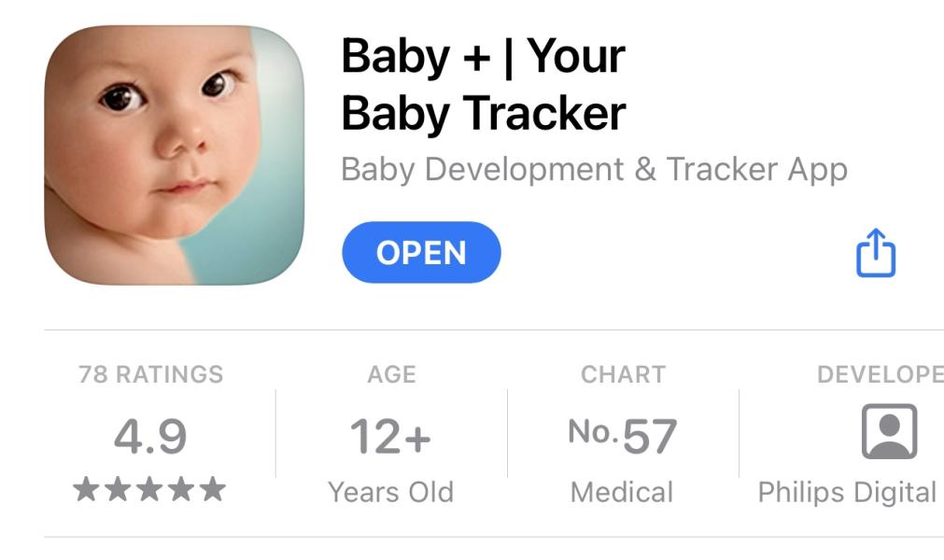Click the first rating star
Screen dimensions: 944x560
(x=86, y=489)
